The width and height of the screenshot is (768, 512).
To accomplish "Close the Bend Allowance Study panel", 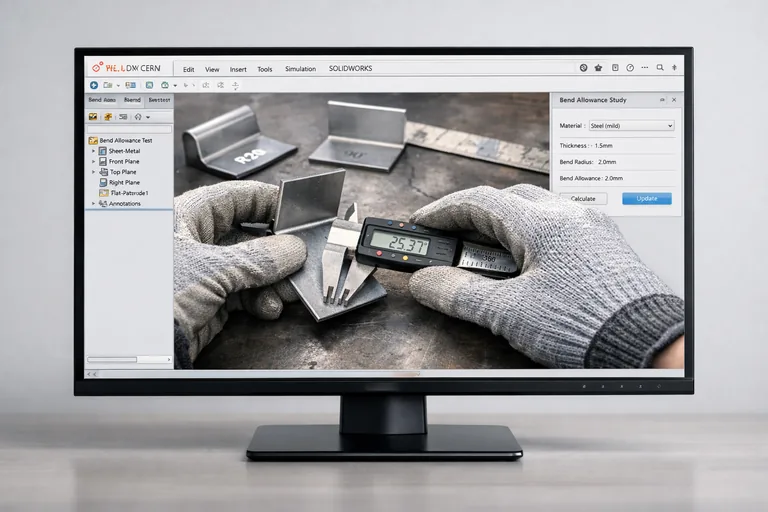I will tap(674, 100).
